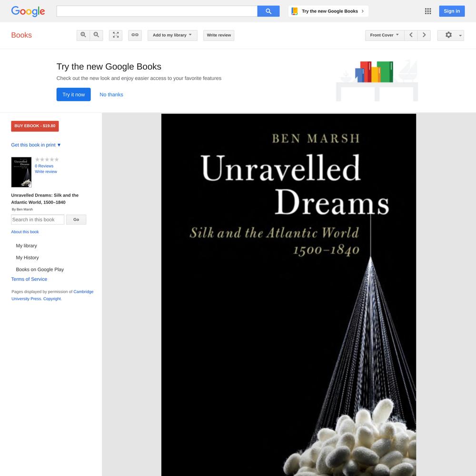
Task: Open the Front Cover contents dropdown
Action: pyautogui.click(x=385, y=35)
